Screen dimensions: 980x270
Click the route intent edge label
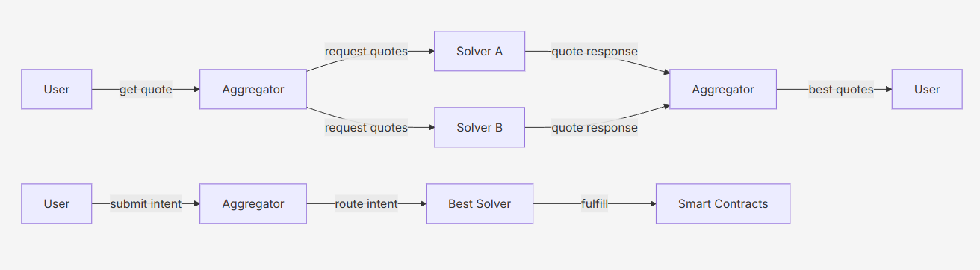[x=366, y=203]
